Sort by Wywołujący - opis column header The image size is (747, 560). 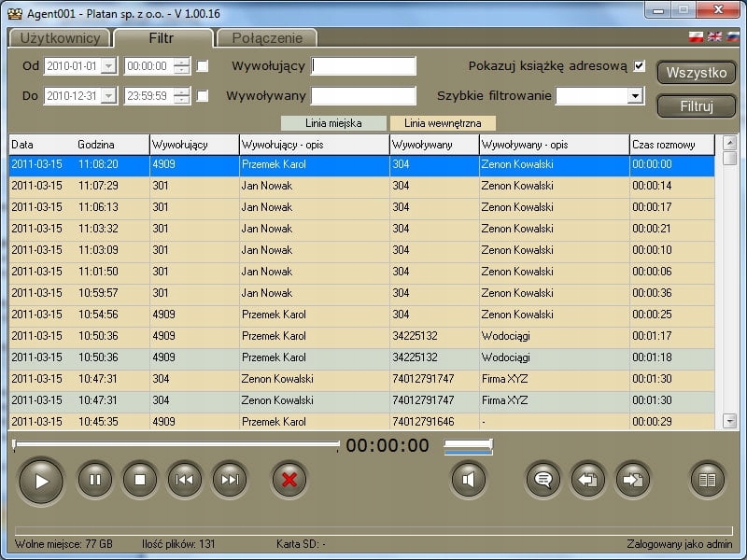[x=315, y=145]
